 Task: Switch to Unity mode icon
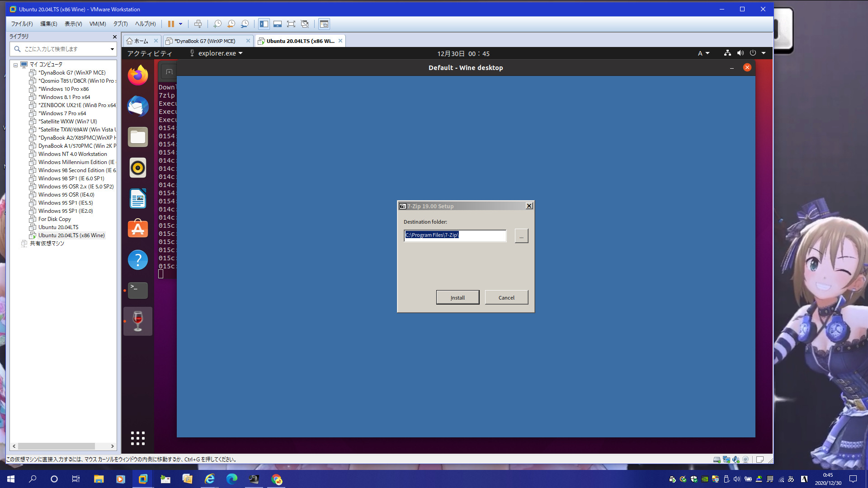tap(305, 24)
